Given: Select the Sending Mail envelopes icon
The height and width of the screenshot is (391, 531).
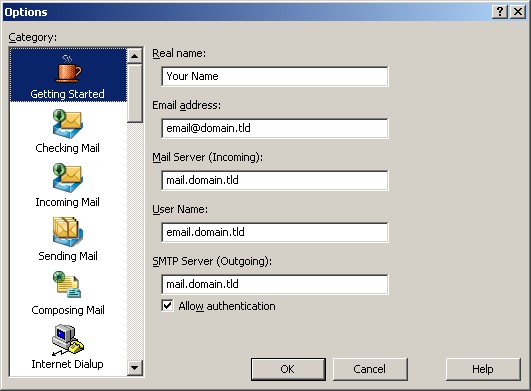Looking at the screenshot, I should point(67,232).
